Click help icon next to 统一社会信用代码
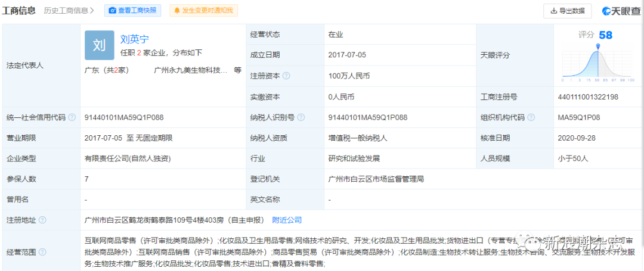The image size is (644, 271). click(x=72, y=117)
